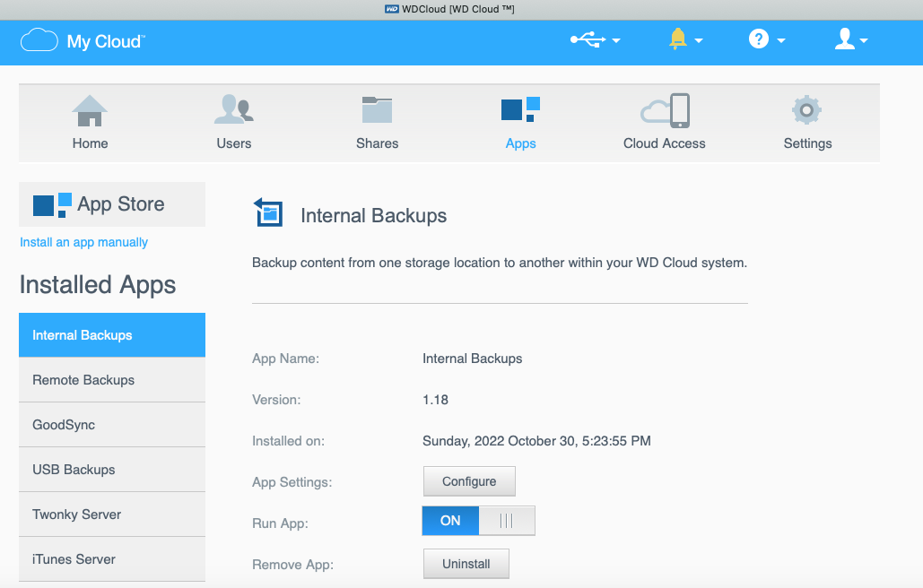This screenshot has width=923, height=588.
Task: Click the Internal Backups app name value
Action: click(x=472, y=359)
